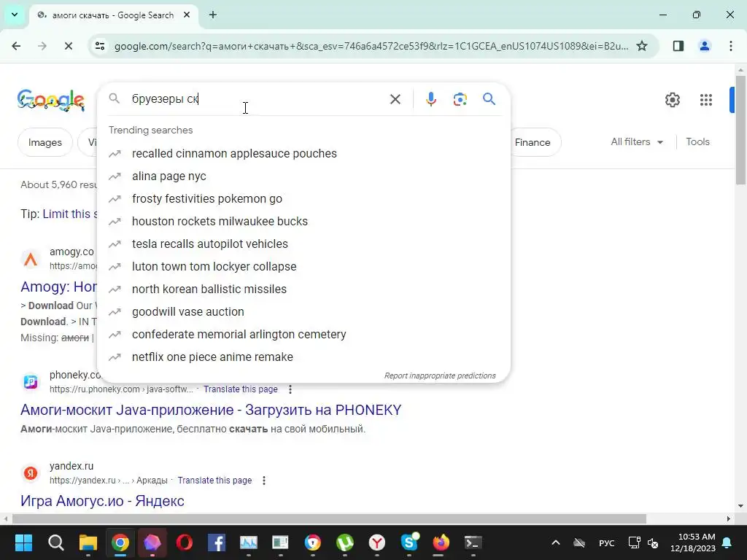Open Firefox from taskbar
Image resolution: width=747 pixels, height=560 pixels.
pyautogui.click(x=441, y=542)
